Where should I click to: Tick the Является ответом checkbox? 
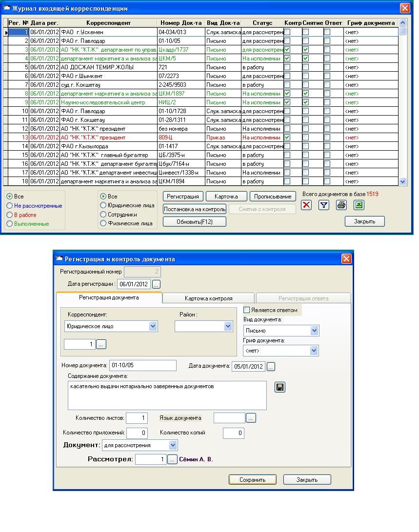pos(247,310)
